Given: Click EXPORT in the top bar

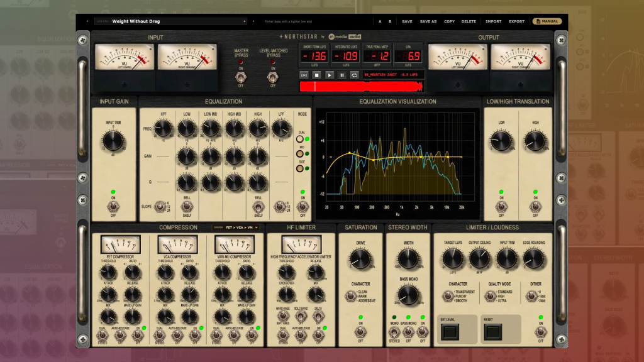Looking at the screenshot, I should [x=517, y=21].
